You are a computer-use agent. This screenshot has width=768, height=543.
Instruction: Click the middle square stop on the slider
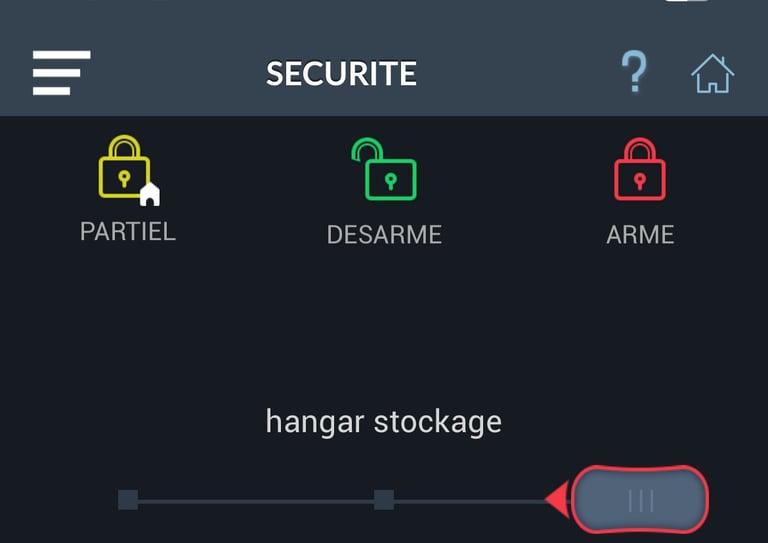click(384, 499)
